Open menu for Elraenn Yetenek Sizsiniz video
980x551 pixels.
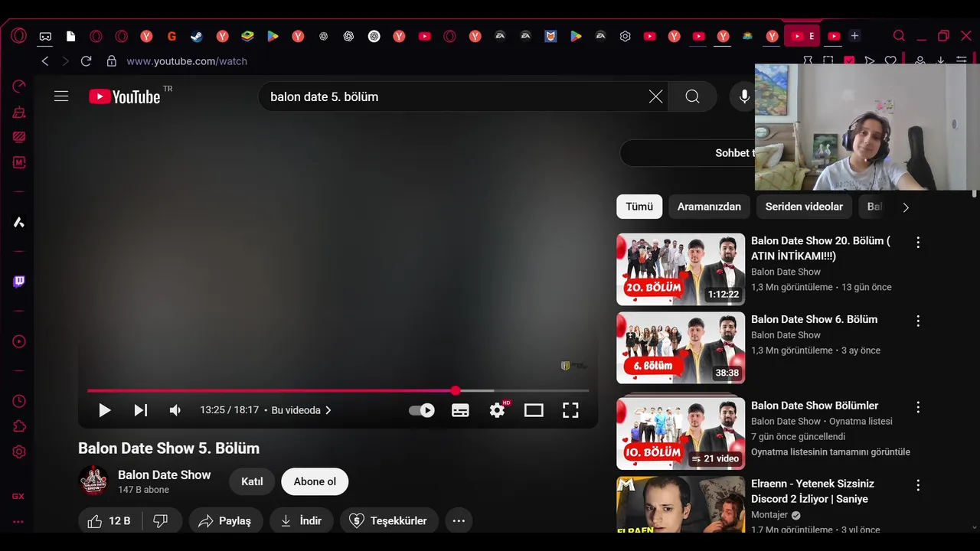coord(918,485)
